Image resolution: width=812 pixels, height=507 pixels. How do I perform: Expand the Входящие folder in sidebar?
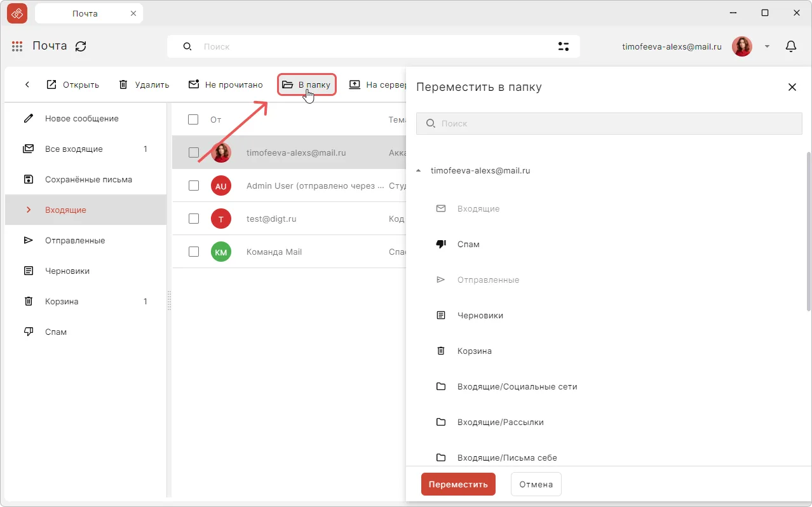click(x=28, y=210)
